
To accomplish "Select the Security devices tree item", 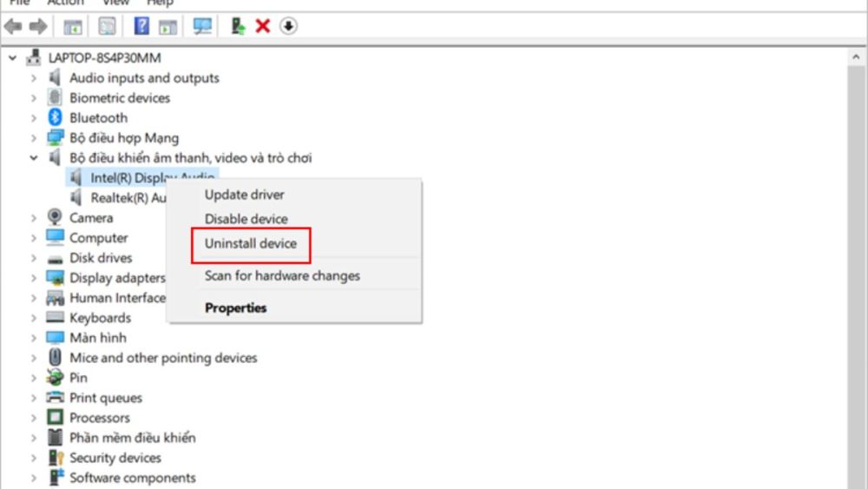I will pos(115,458).
